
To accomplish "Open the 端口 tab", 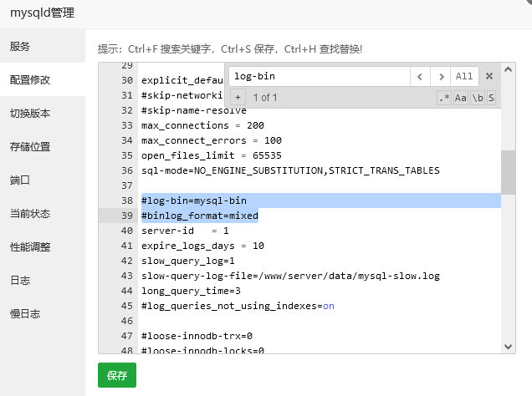I will (x=43, y=180).
